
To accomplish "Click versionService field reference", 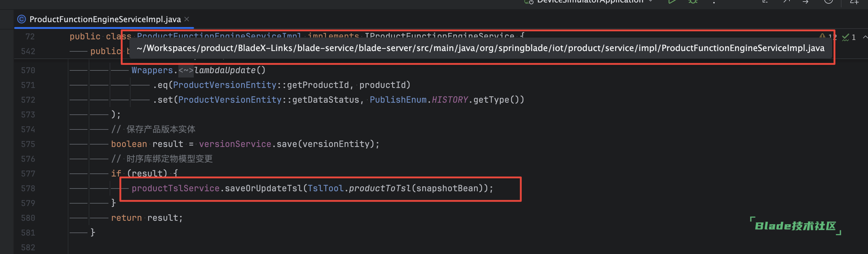I will coord(235,144).
